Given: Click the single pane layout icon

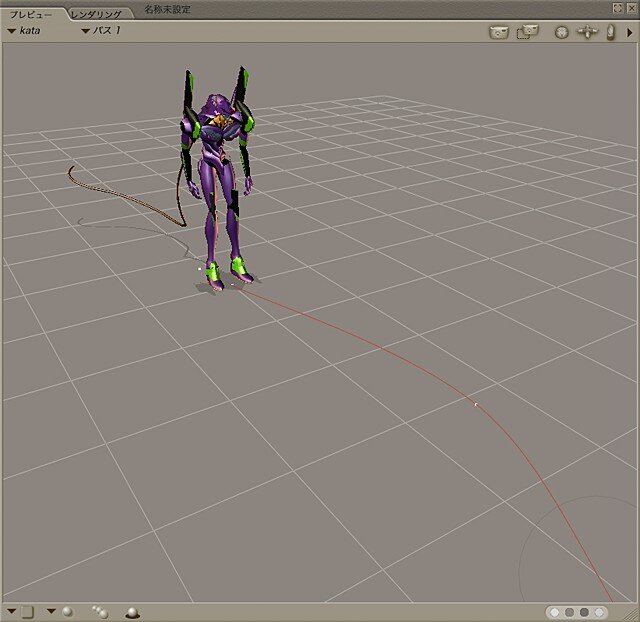Looking at the screenshot, I should click(x=27, y=612).
